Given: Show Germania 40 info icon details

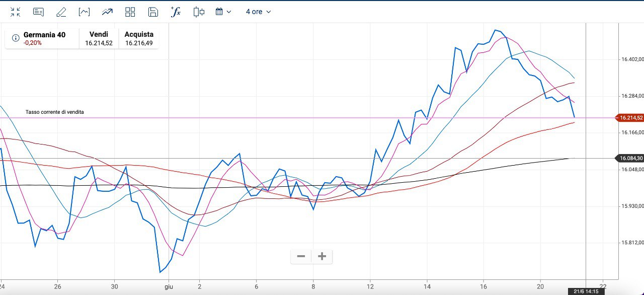Looking at the screenshot, I should pyautogui.click(x=14, y=36).
